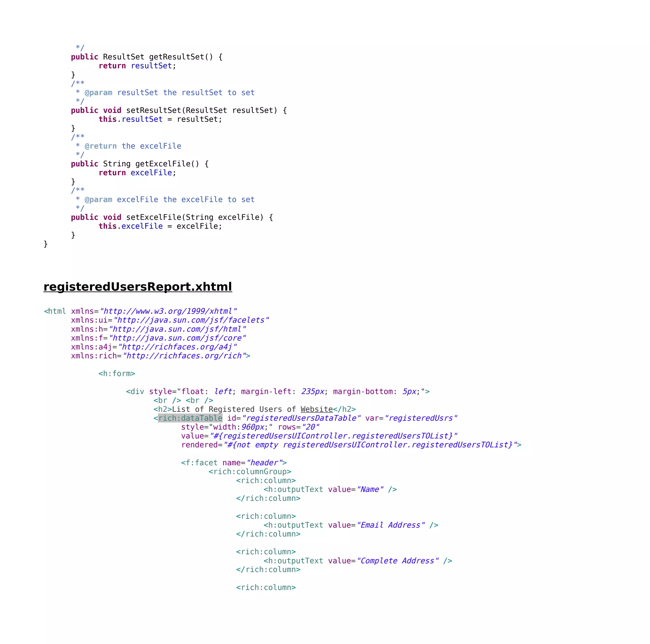Viewport: 650px width, 644px height.
Task: Click outputText value "Complete Address" line
Action: (x=358, y=561)
